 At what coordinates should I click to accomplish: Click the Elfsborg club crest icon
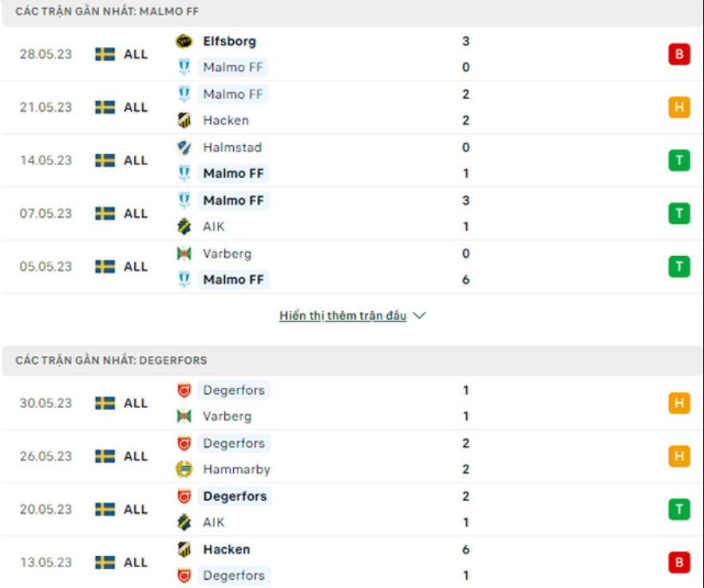click(184, 41)
